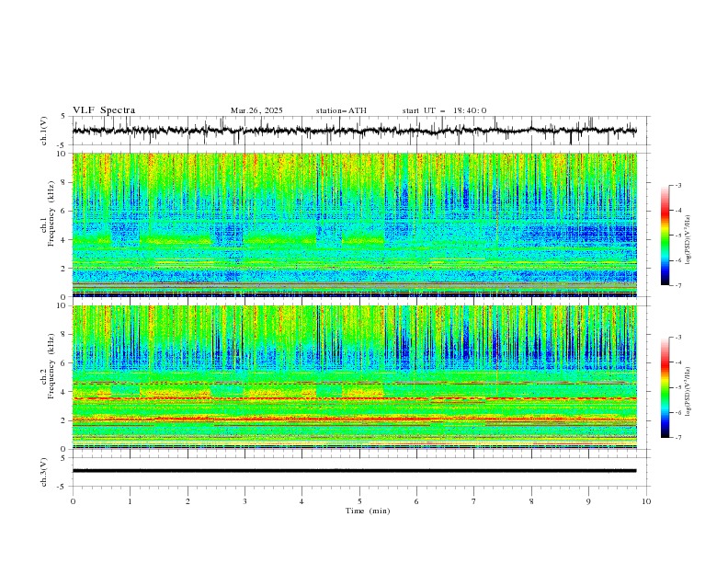
Task: Click the "-3" tick of lower colorbar
Action: coord(678,338)
